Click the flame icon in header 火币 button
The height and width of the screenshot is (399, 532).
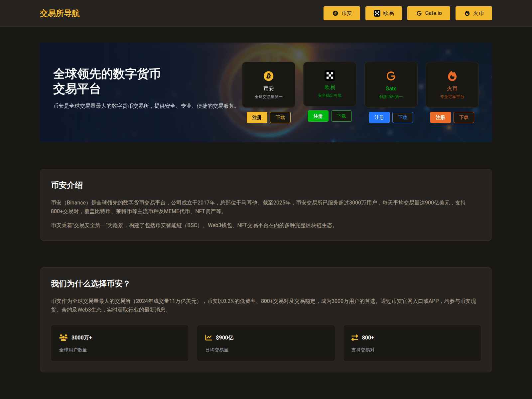pyautogui.click(x=467, y=13)
